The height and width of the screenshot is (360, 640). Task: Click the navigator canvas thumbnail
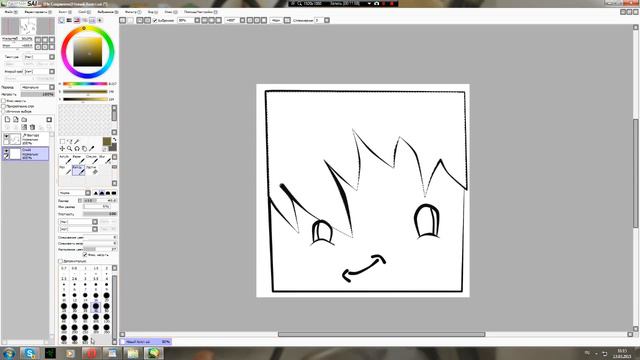tap(28, 26)
